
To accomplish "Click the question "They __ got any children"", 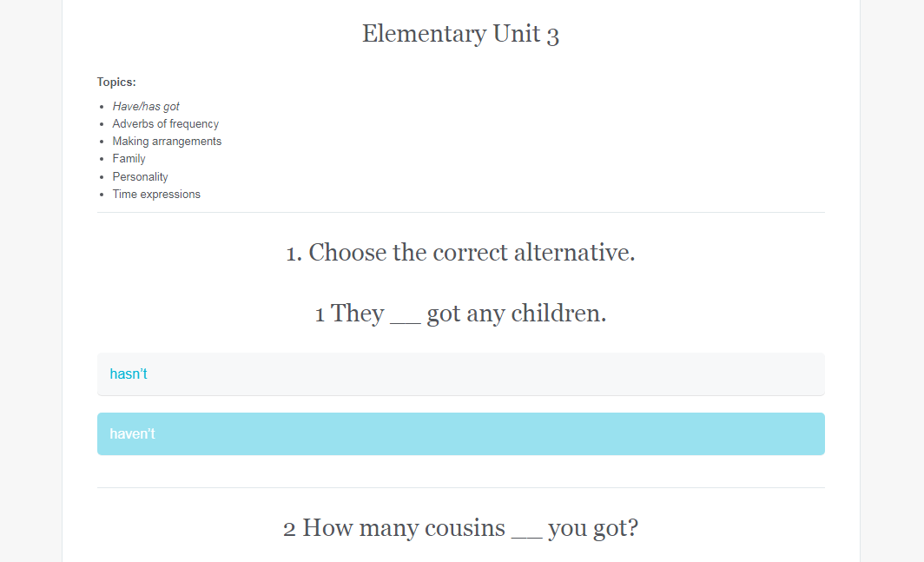I will point(460,314).
